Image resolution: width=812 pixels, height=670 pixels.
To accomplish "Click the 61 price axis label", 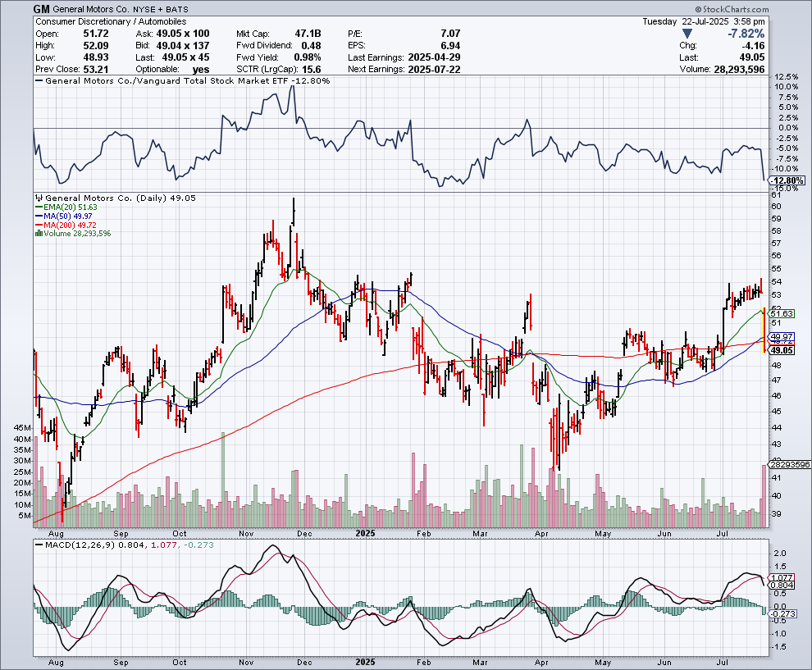I will point(776,194).
